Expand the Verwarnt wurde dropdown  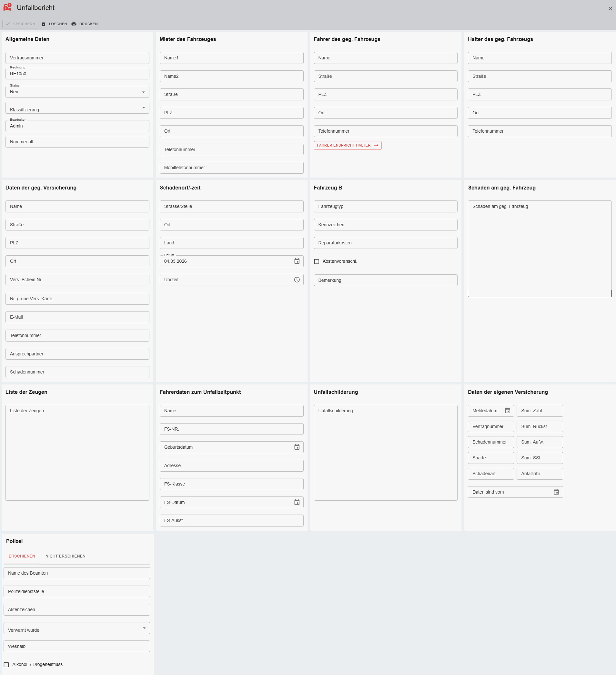tap(144, 628)
